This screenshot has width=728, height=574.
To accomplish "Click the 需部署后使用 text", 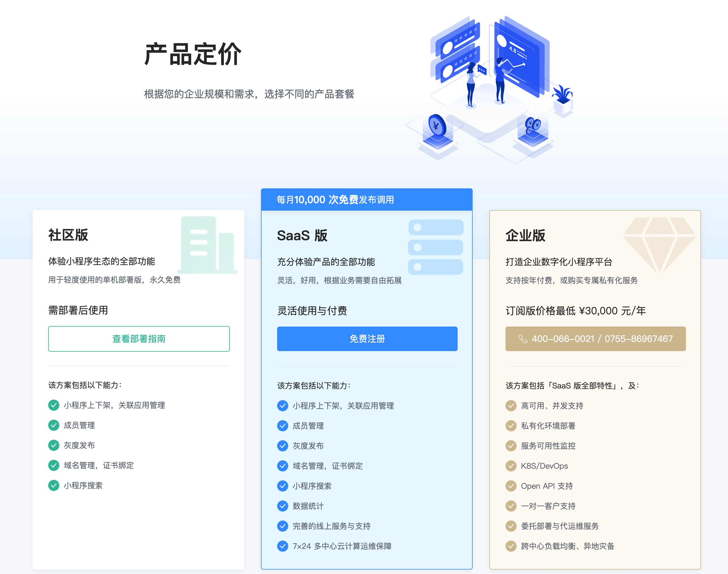I will click(78, 310).
